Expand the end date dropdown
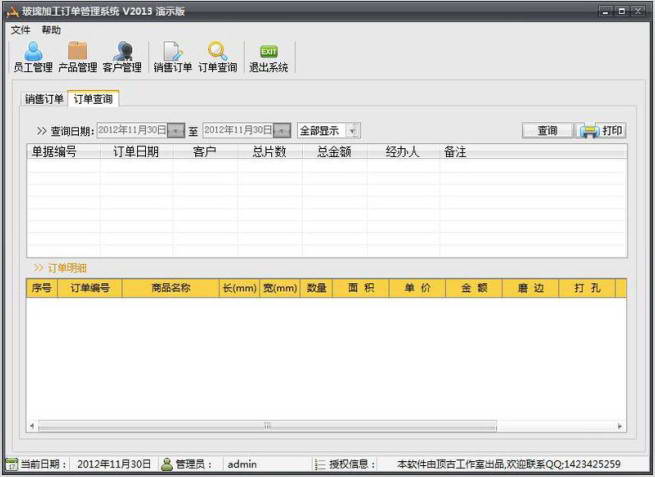 282,131
